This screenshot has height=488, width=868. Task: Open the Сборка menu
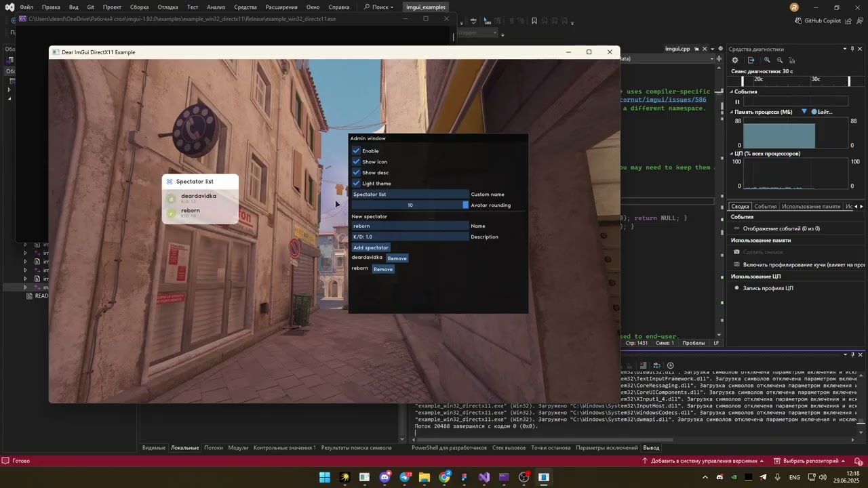pos(139,7)
